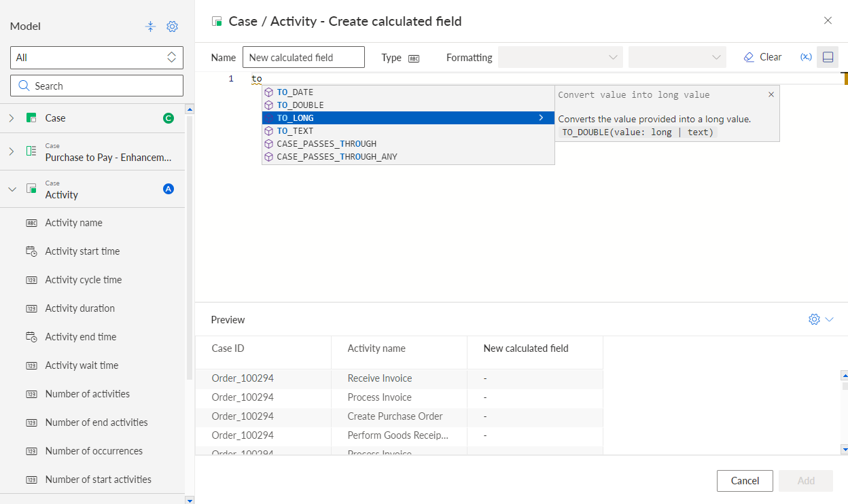Choose CASE_PASSES_THROUGH from autocomplete list
The height and width of the screenshot is (504, 848).
pos(408,144)
